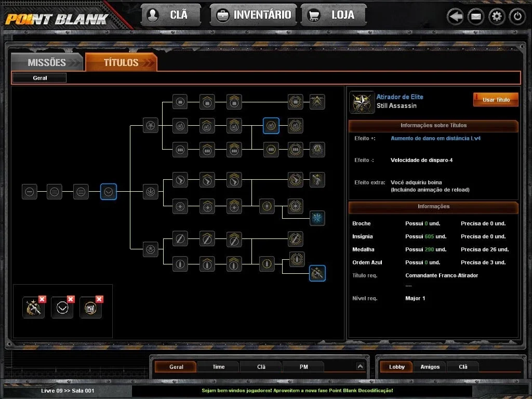The image size is (532, 399).
Task: Select the large gold chevron emblem title
Action: click(x=317, y=102)
